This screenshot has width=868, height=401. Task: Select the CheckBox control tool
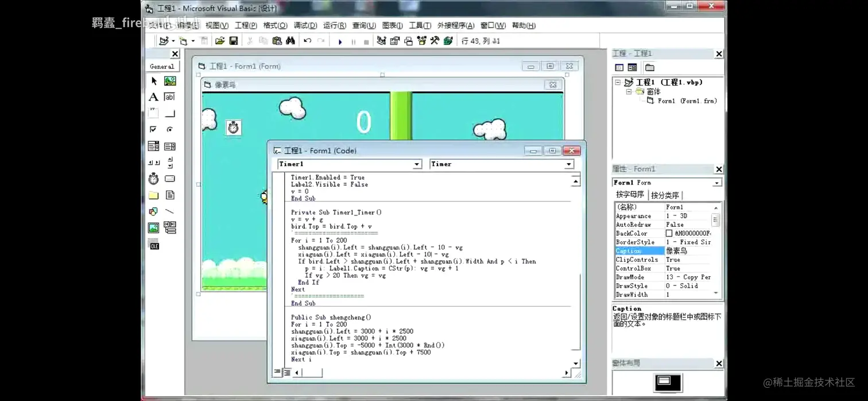click(154, 130)
